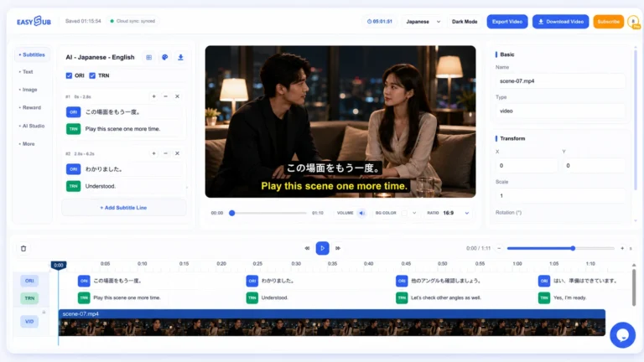Image resolution: width=644 pixels, height=362 pixels.
Task: Click the 0:00 playhead marker
Action: coord(59,265)
